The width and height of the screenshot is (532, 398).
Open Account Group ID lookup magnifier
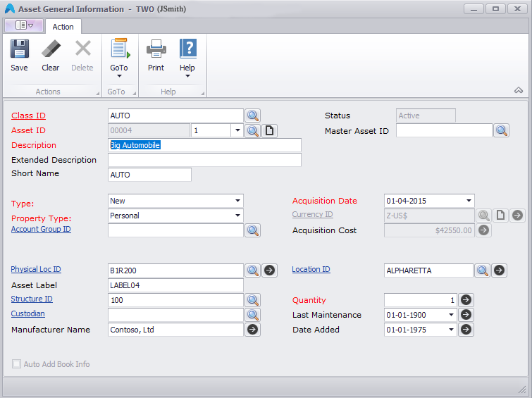point(253,230)
